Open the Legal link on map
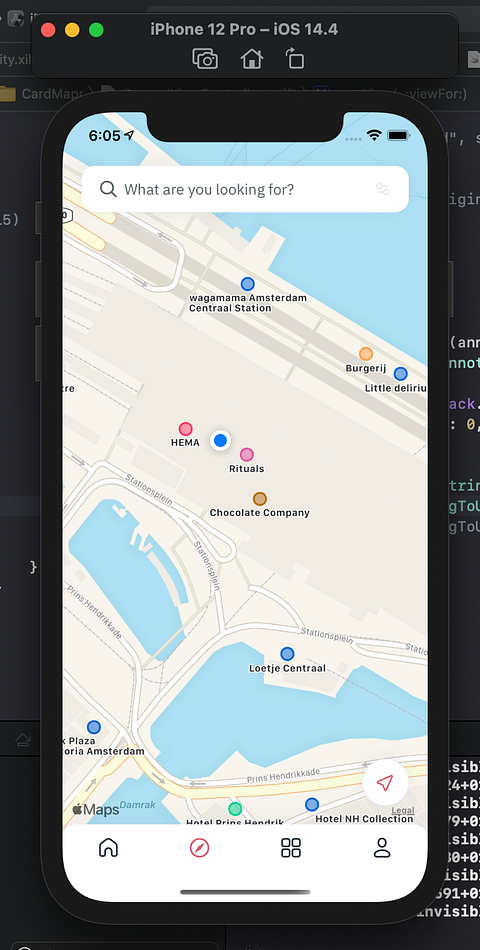This screenshot has height=950, width=480. point(403,811)
